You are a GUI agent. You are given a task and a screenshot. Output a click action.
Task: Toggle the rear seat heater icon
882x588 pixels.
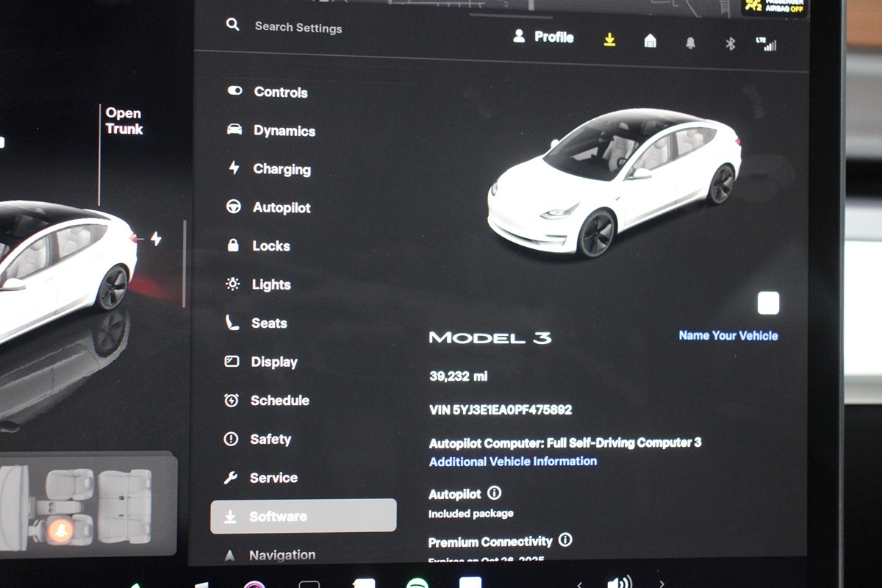[60, 531]
